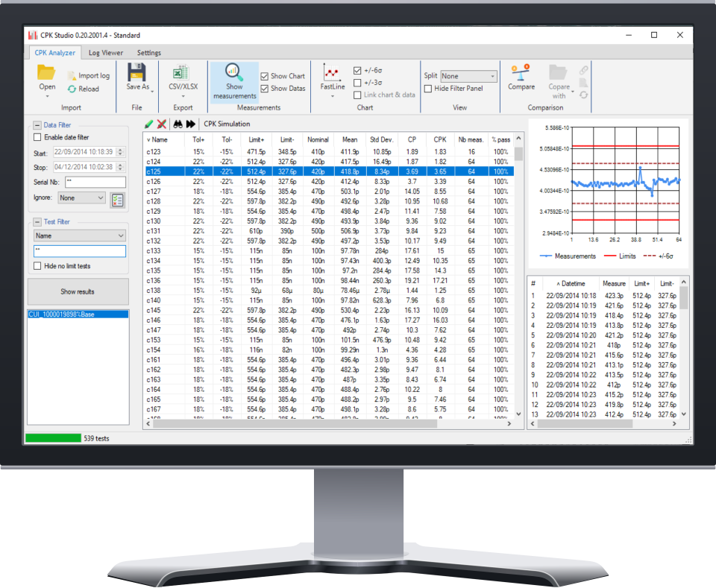Check Link chart & data checkbox

[x=357, y=95]
